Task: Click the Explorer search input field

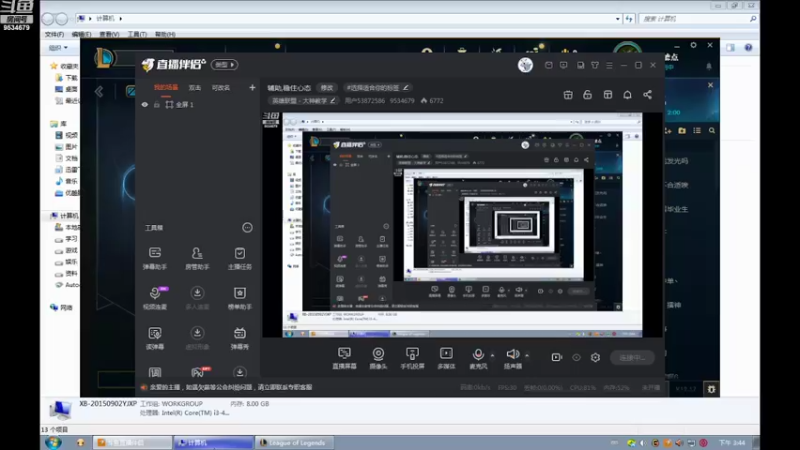Action: point(698,19)
